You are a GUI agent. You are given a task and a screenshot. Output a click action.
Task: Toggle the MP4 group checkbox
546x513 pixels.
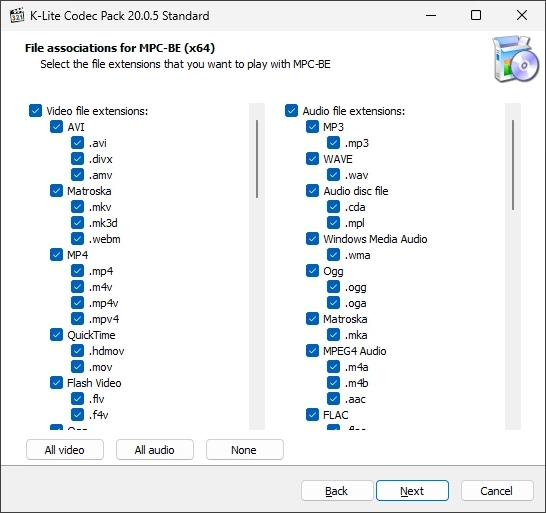click(x=56, y=255)
